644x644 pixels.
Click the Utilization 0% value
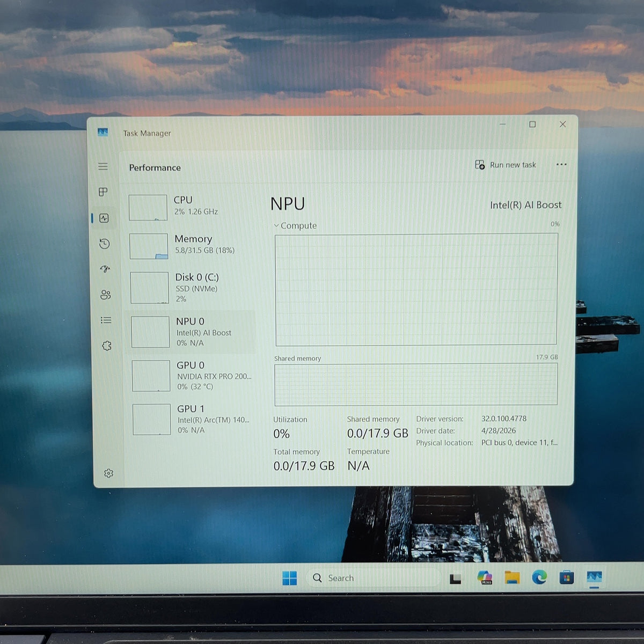[281, 434]
